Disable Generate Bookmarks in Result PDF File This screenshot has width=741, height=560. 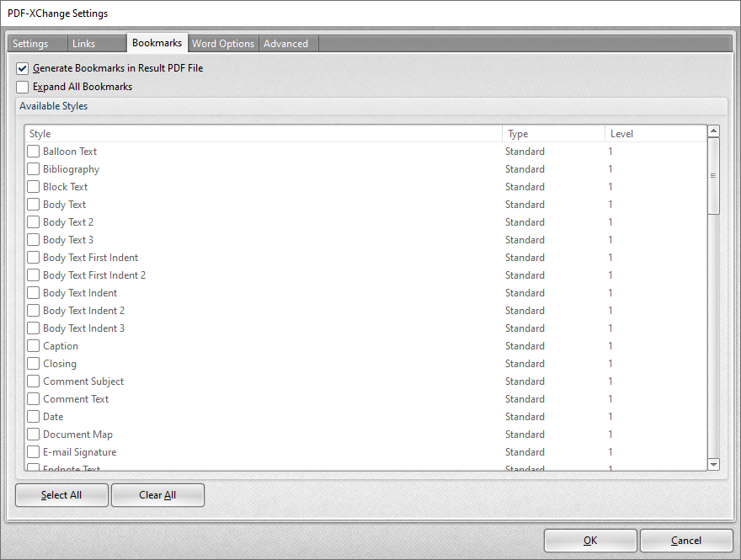point(22,68)
